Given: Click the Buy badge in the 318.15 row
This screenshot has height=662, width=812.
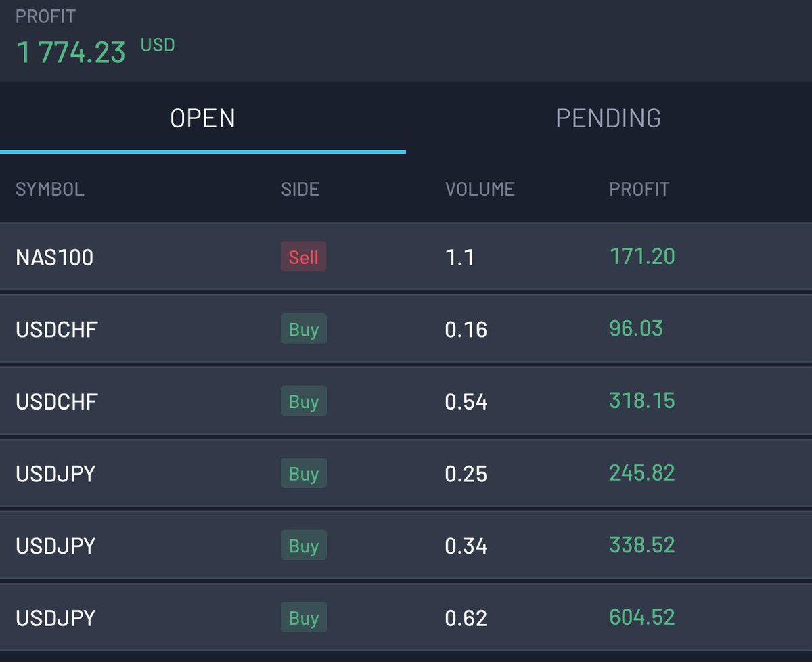Looking at the screenshot, I should (304, 401).
